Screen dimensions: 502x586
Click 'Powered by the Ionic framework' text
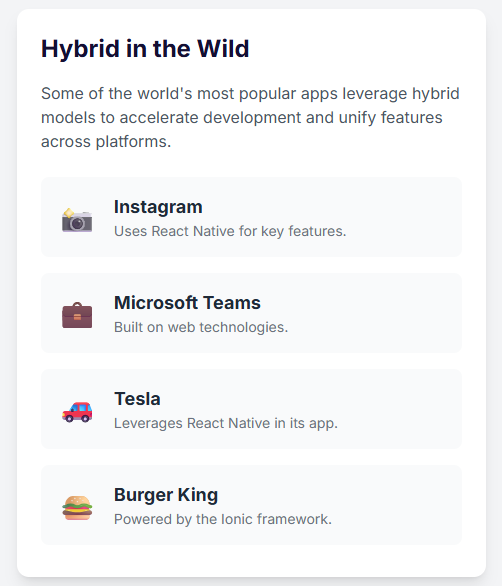point(223,519)
